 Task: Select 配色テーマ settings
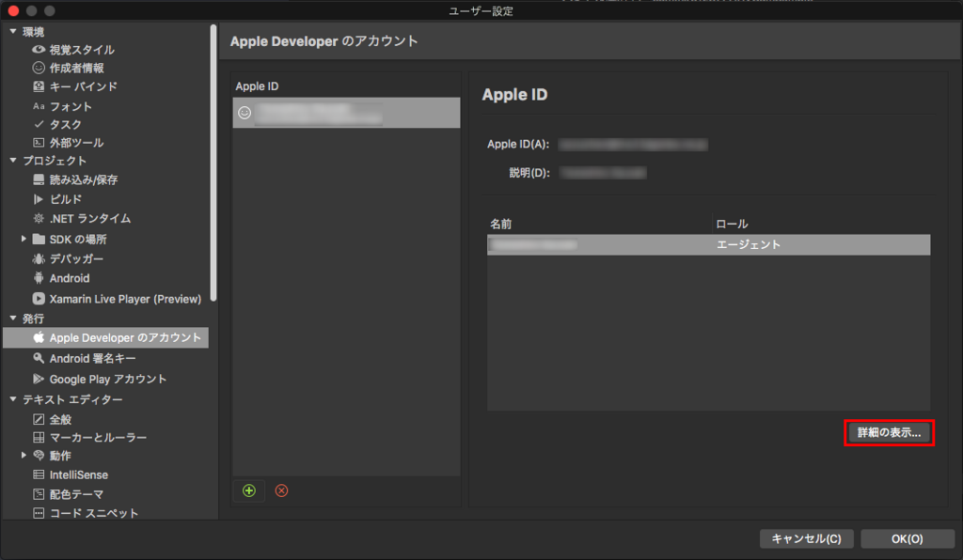click(x=76, y=494)
